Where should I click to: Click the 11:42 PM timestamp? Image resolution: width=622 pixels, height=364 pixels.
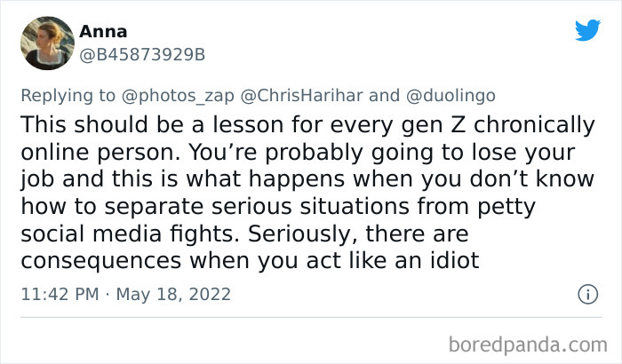point(61,294)
